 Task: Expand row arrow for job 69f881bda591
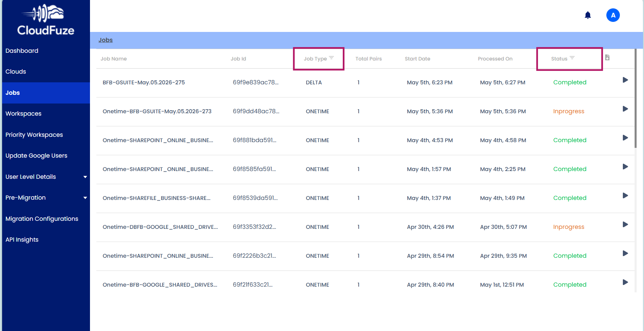625,138
